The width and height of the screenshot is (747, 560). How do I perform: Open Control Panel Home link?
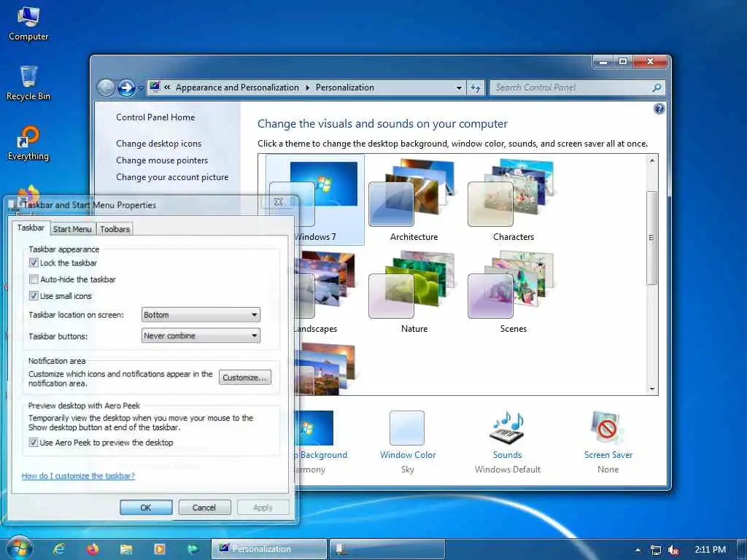155,117
